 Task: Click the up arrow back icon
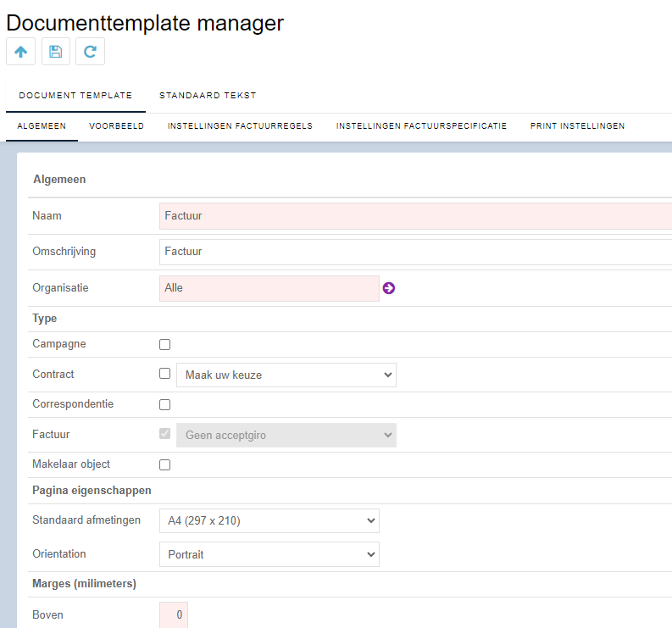click(20, 52)
